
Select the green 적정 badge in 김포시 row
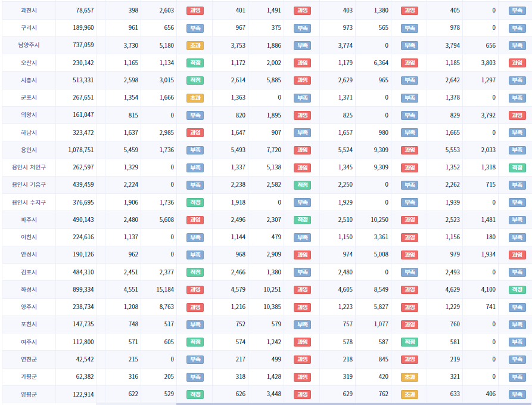195,272
